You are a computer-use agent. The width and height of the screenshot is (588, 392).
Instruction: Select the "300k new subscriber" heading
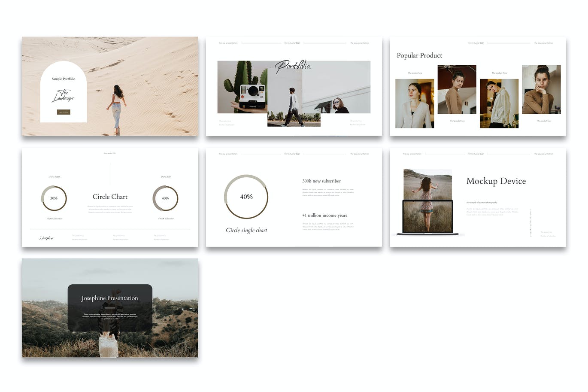pyautogui.click(x=321, y=181)
